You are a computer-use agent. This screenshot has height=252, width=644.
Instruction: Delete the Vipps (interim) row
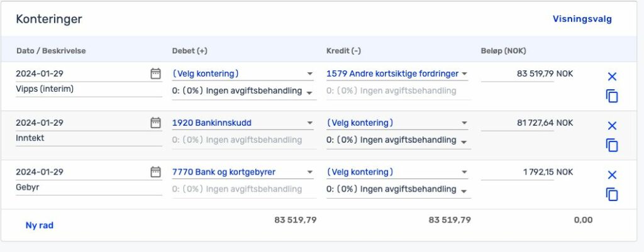(612, 77)
